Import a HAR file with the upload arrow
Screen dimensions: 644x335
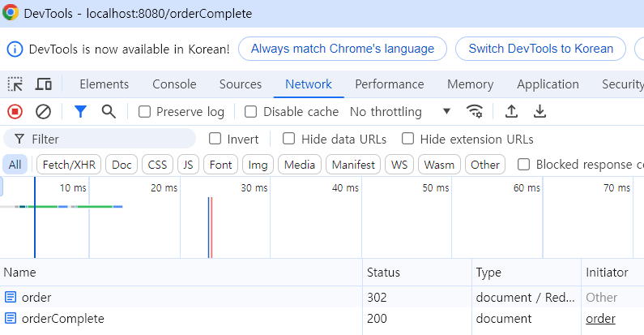click(511, 111)
